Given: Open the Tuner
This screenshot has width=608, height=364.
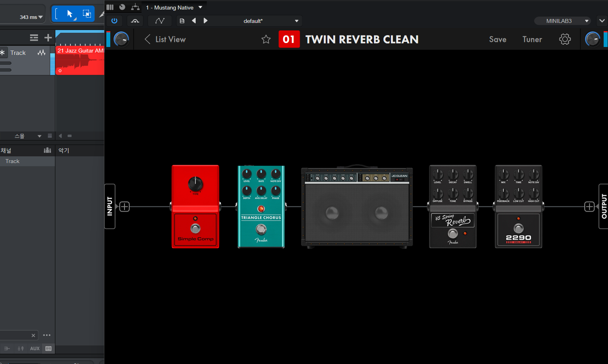Looking at the screenshot, I should click(x=532, y=39).
